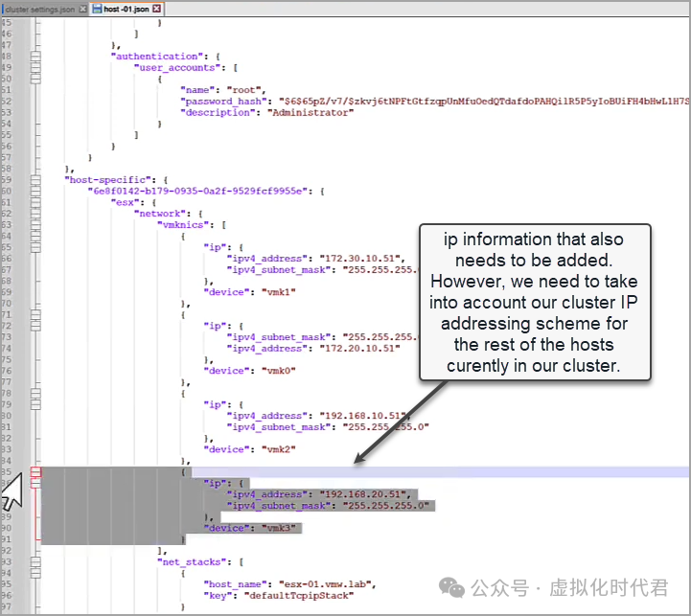Click the "description" key
The height and width of the screenshot is (616, 691).
pos(218,112)
